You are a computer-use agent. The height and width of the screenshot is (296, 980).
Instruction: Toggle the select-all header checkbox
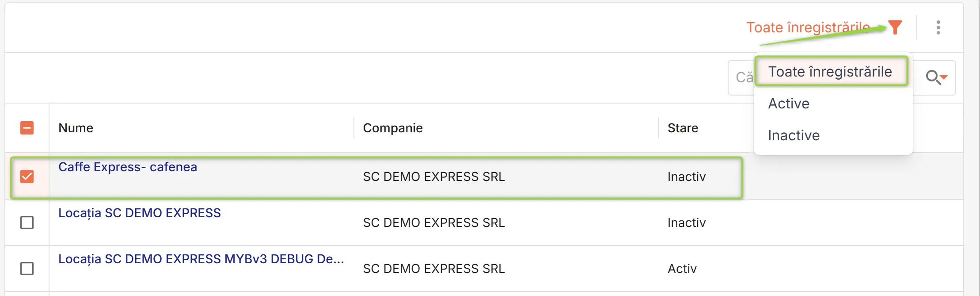point(27,128)
